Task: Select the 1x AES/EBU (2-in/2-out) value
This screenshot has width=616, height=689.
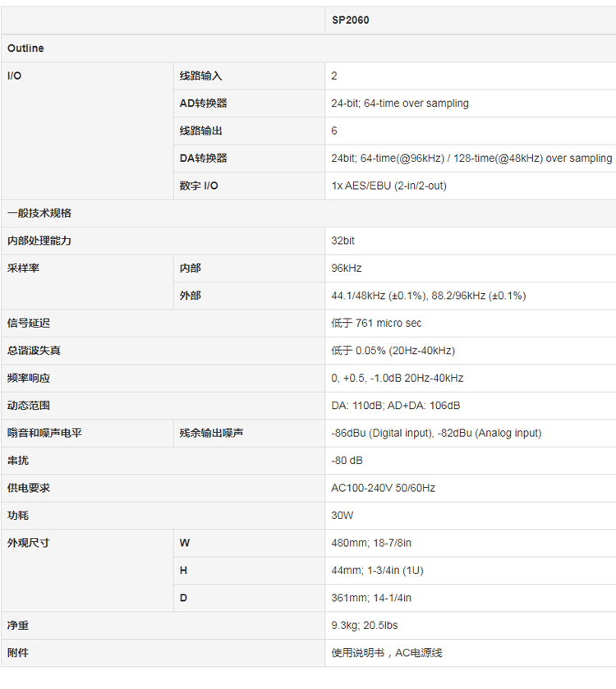Action: click(x=388, y=186)
